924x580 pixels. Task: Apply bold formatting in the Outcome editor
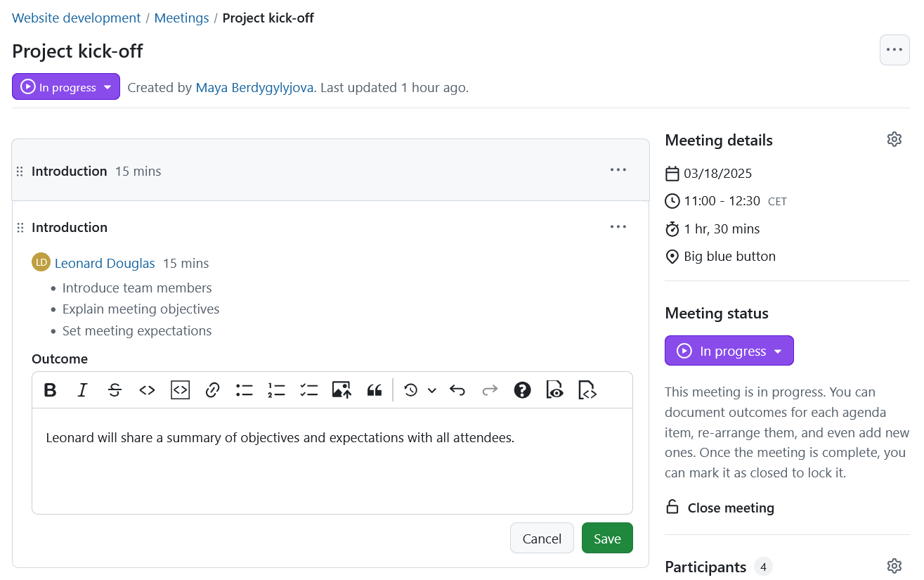pyautogui.click(x=50, y=389)
